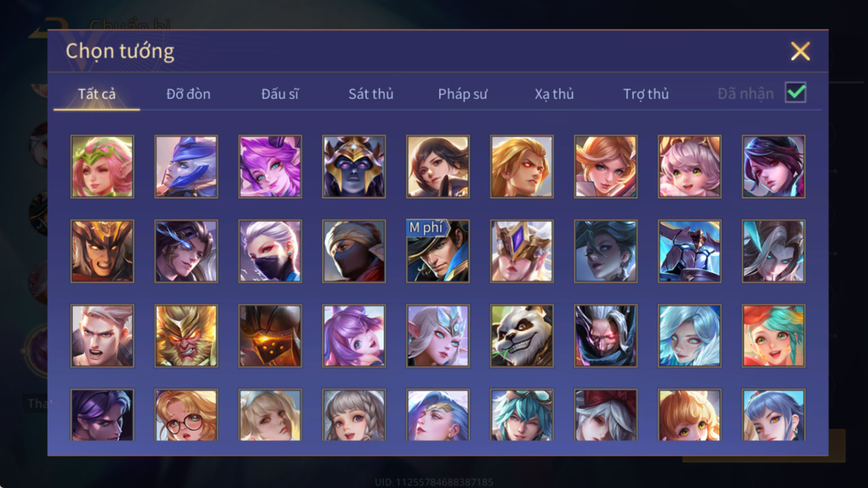Select the dark helmeted hero with glowing orange visor
This screenshot has height=488, width=868.
click(270, 336)
